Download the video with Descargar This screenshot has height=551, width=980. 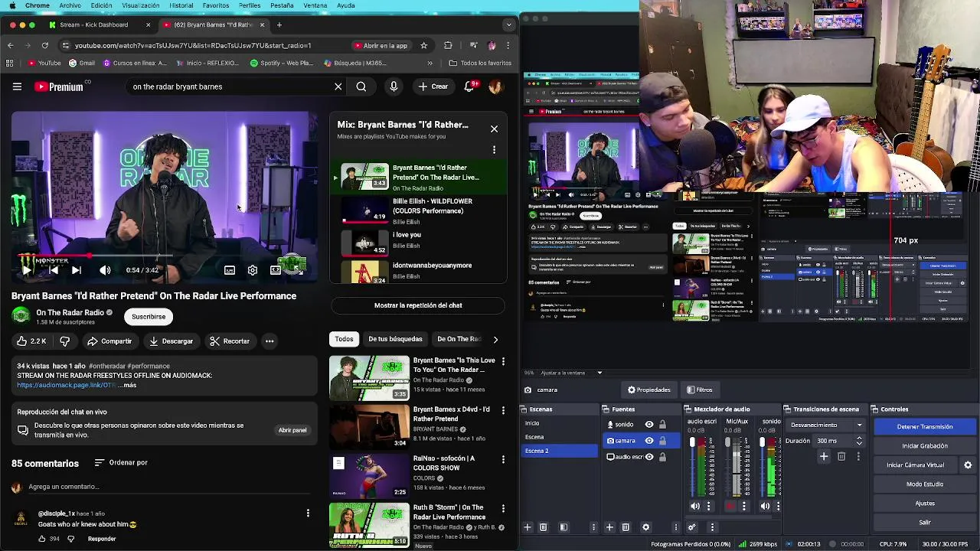click(171, 341)
